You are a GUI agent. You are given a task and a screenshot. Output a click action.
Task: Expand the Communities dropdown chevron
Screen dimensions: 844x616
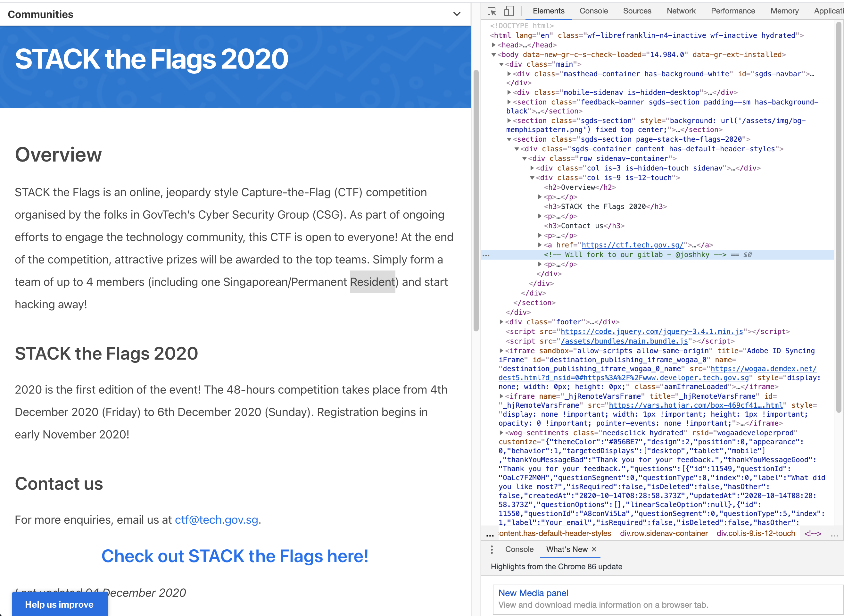point(457,14)
